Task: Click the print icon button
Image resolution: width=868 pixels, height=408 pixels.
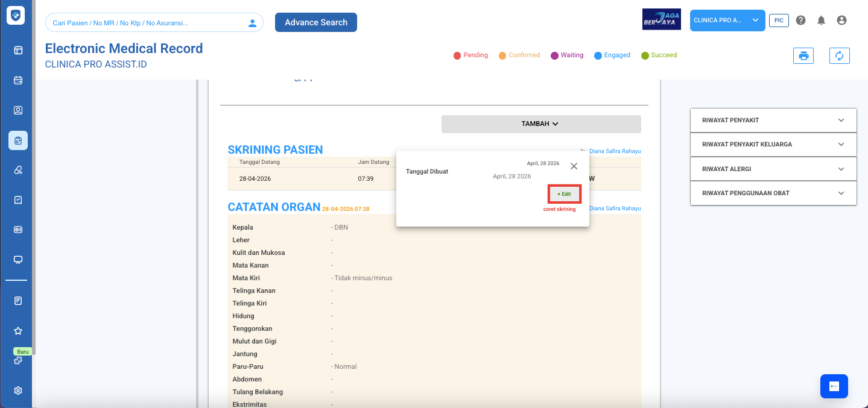Action: click(x=803, y=56)
